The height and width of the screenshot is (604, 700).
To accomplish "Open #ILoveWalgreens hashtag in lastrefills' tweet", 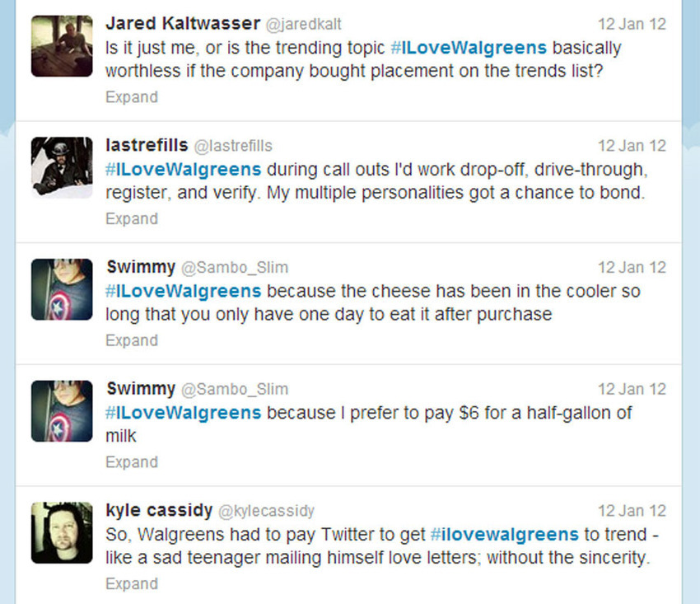I will 183,170.
